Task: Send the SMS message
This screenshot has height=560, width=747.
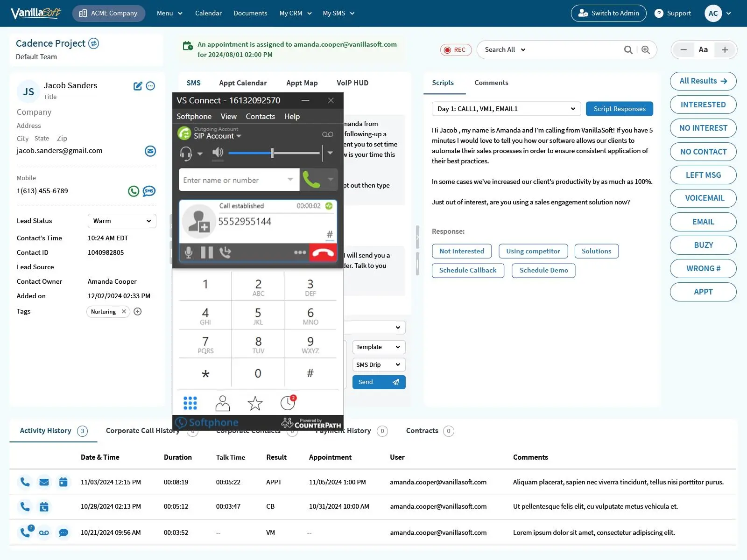Action: point(379,382)
